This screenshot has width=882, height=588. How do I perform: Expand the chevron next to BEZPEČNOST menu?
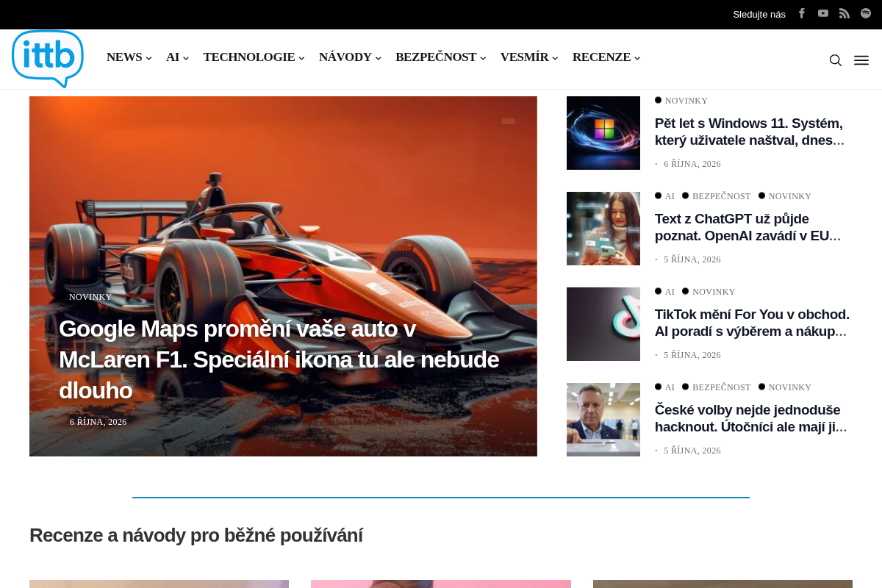click(483, 58)
